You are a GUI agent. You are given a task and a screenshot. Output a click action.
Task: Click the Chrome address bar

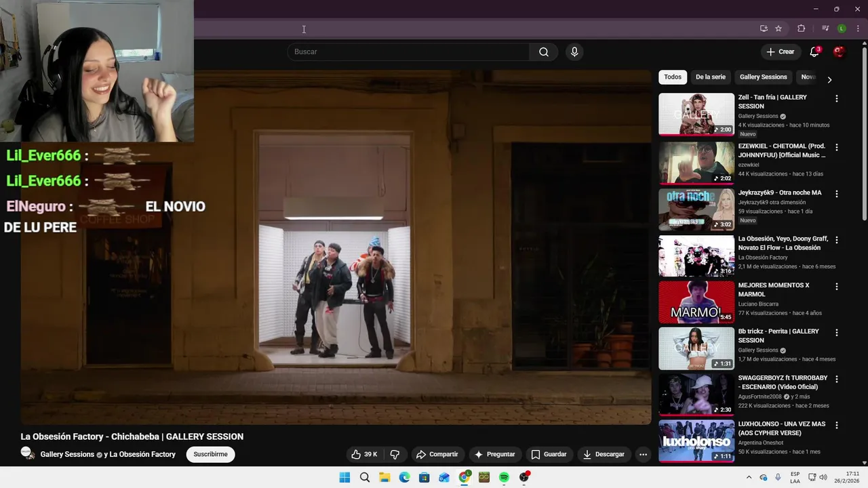pyautogui.click(x=475, y=28)
